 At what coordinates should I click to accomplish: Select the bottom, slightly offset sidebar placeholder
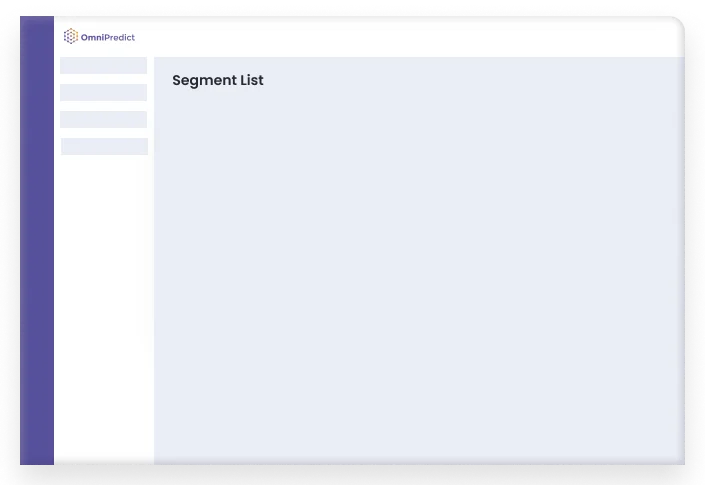coord(104,147)
